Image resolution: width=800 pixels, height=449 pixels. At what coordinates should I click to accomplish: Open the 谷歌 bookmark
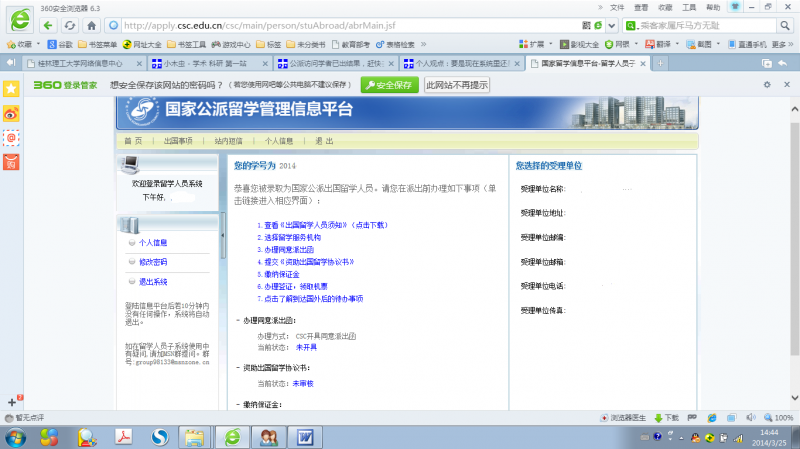coord(60,44)
